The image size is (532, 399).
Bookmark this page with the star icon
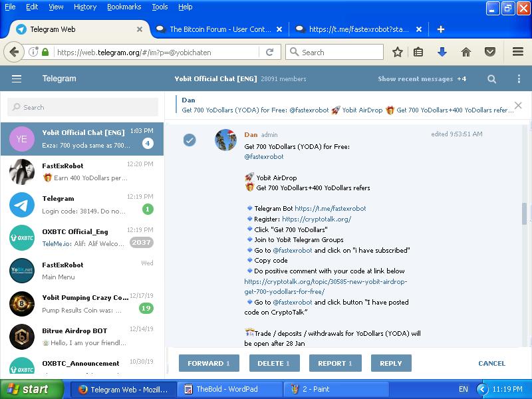tap(397, 53)
